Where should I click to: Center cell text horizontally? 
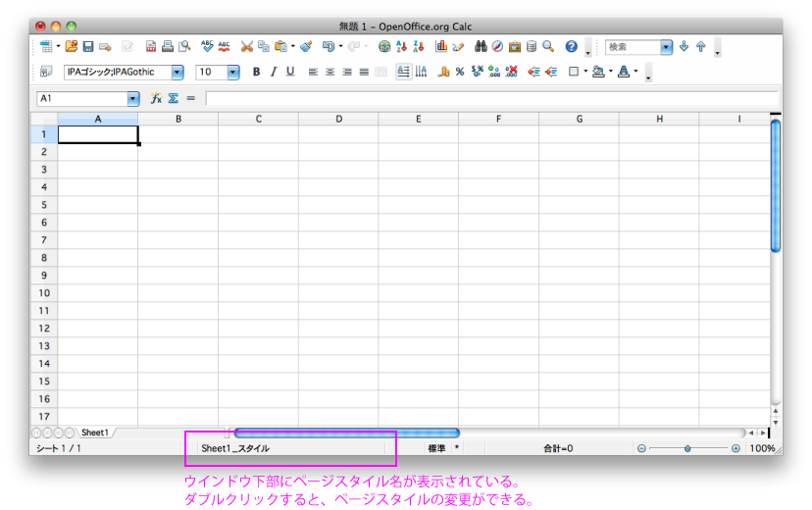(x=330, y=72)
